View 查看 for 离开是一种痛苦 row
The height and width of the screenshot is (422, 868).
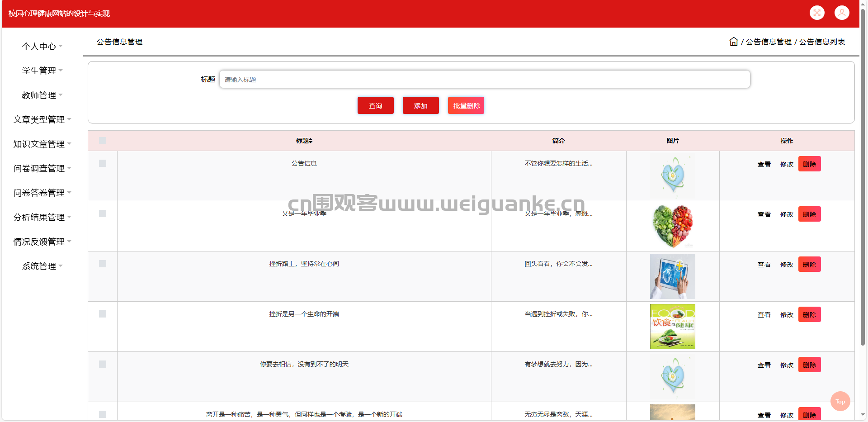(x=764, y=415)
